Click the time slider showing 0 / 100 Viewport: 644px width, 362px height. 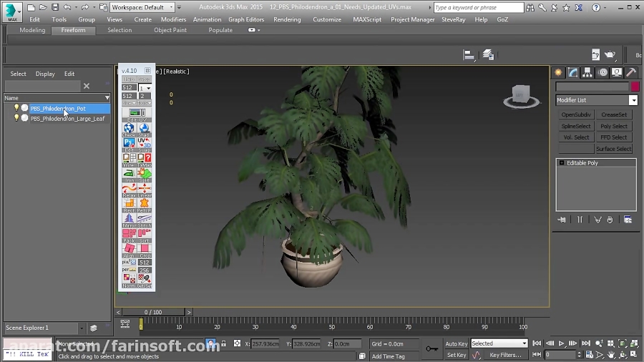pyautogui.click(x=153, y=313)
